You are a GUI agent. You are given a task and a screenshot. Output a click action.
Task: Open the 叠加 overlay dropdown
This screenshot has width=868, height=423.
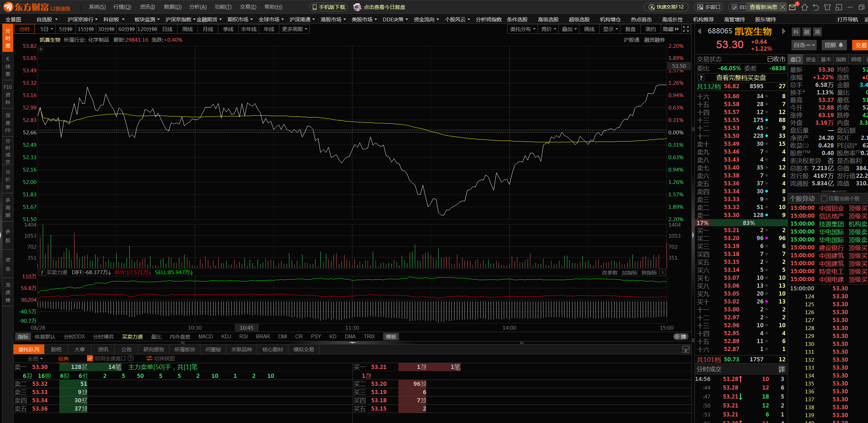(569, 29)
